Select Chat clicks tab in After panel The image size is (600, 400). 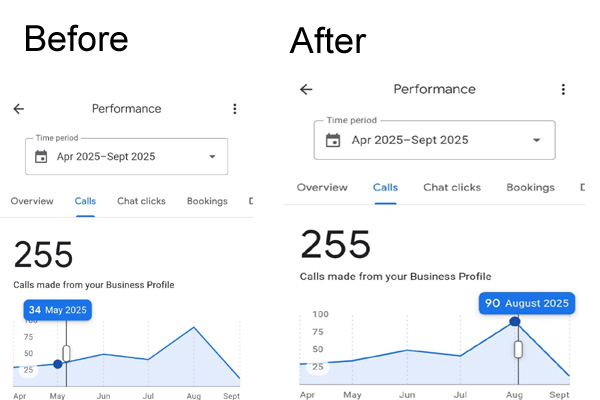(x=452, y=187)
